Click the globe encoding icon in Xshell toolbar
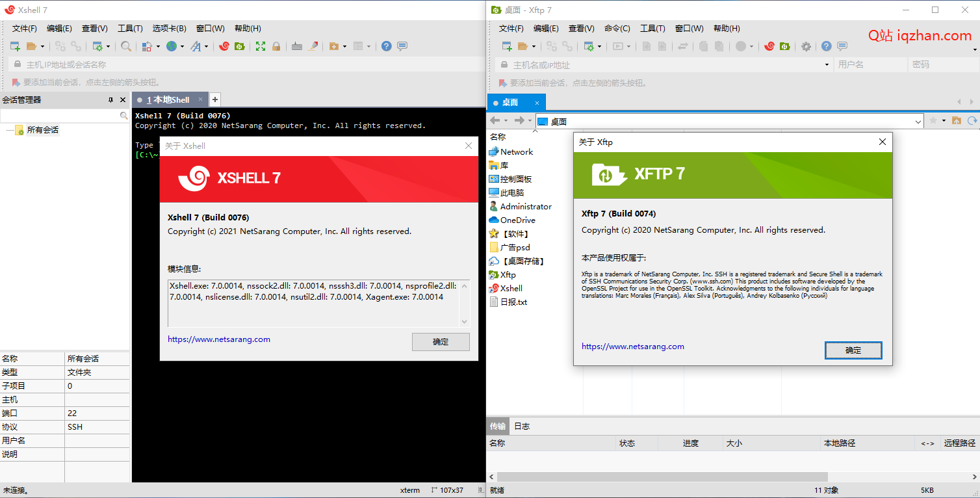The height and width of the screenshot is (498, 980). pos(172,46)
